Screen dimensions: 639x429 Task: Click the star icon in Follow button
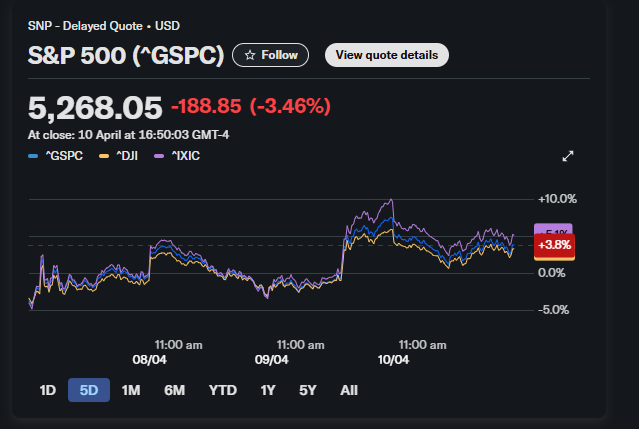click(x=250, y=55)
